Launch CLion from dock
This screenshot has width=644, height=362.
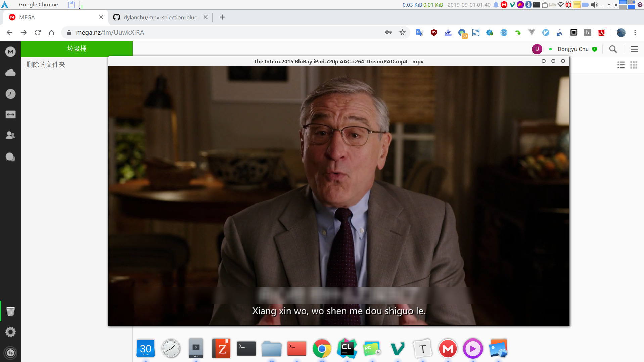[x=347, y=349]
